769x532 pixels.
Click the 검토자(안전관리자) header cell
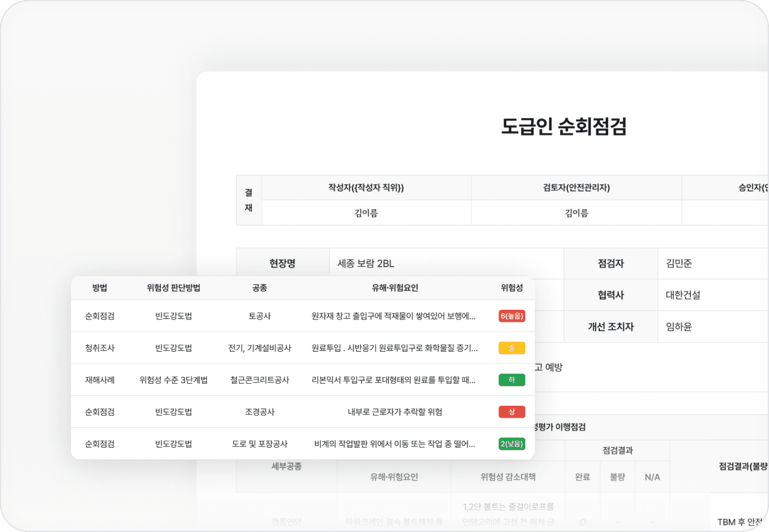click(577, 188)
